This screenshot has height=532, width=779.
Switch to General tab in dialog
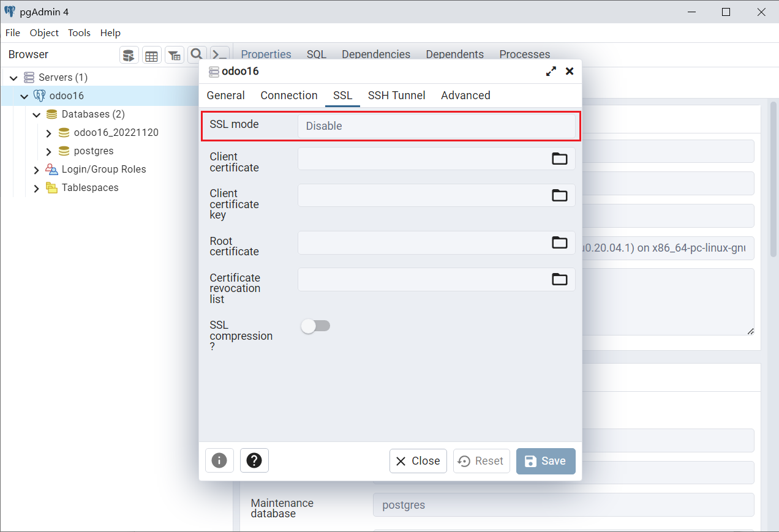click(x=225, y=96)
